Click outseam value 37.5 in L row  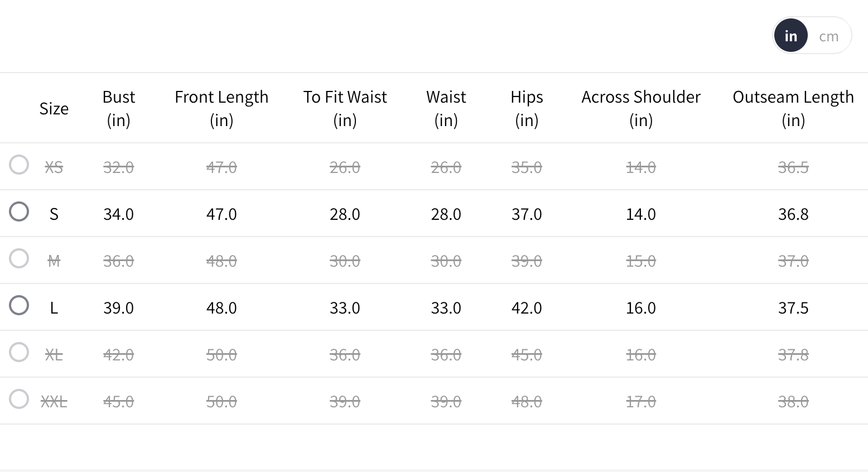click(793, 308)
